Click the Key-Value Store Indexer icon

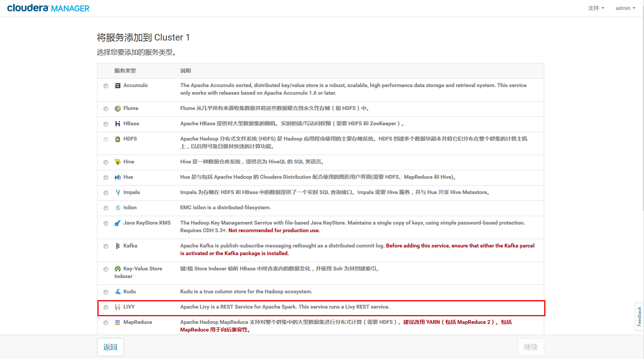[x=118, y=269]
